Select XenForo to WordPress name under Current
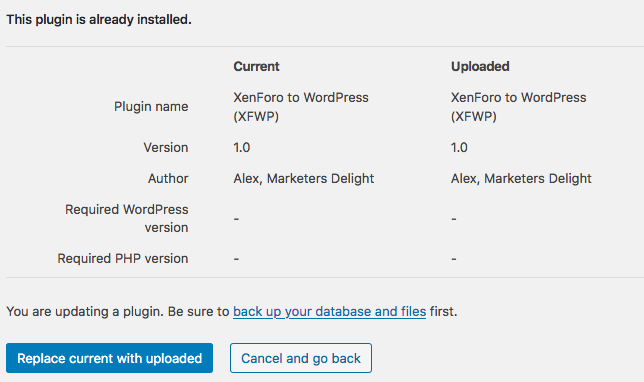This screenshot has width=644, height=382. (x=301, y=107)
